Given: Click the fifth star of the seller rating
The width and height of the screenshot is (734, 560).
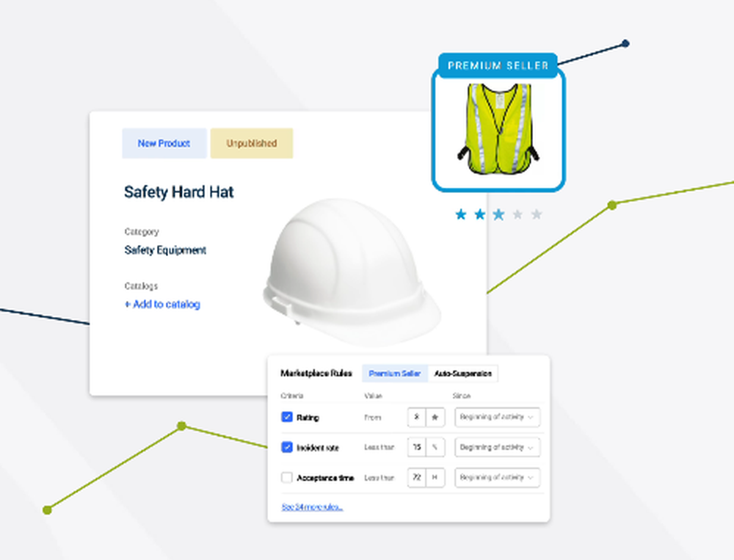Looking at the screenshot, I should (x=537, y=214).
